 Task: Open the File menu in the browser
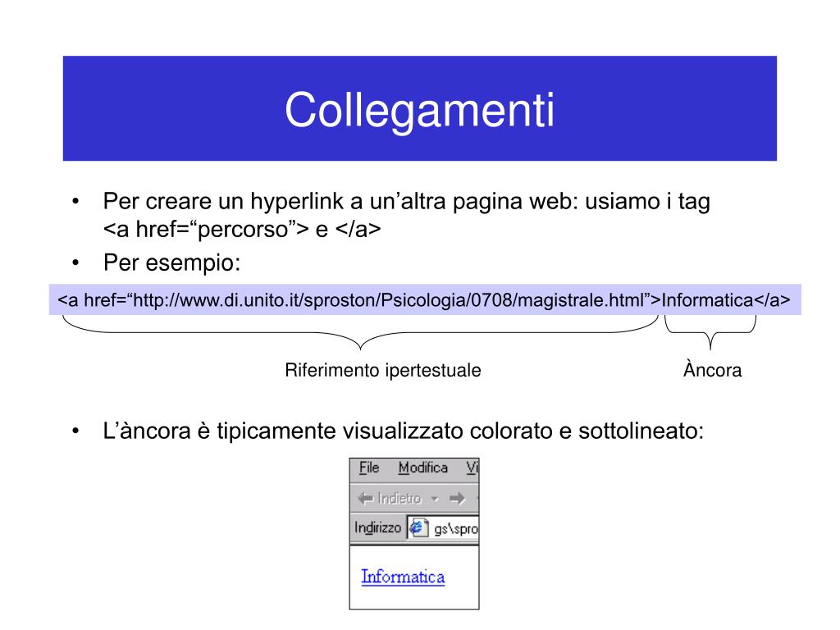[368, 468]
